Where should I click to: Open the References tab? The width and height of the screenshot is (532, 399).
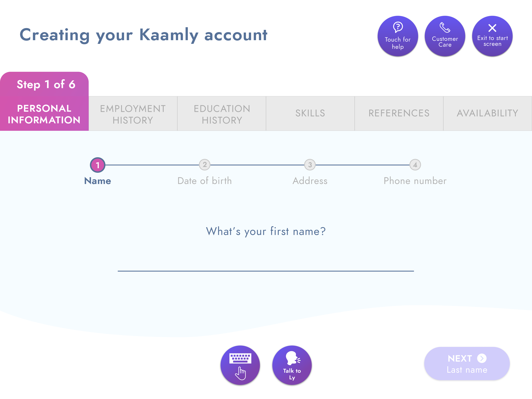coord(399,113)
